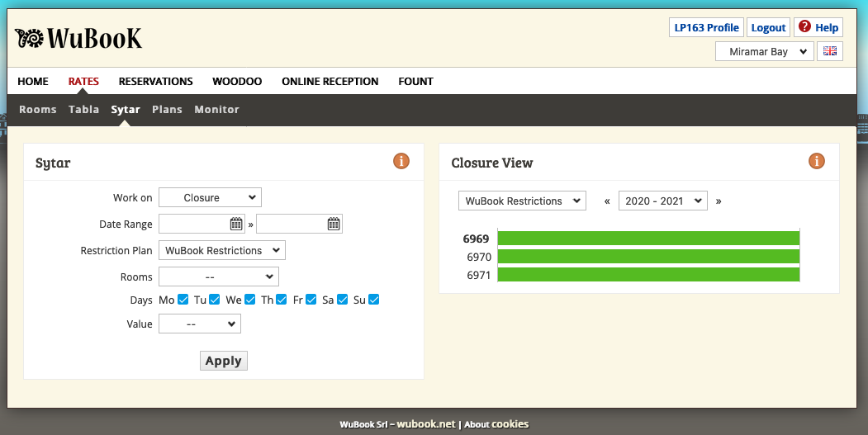The height and width of the screenshot is (435, 868).
Task: Open the WOODOO menu
Action: (x=237, y=82)
